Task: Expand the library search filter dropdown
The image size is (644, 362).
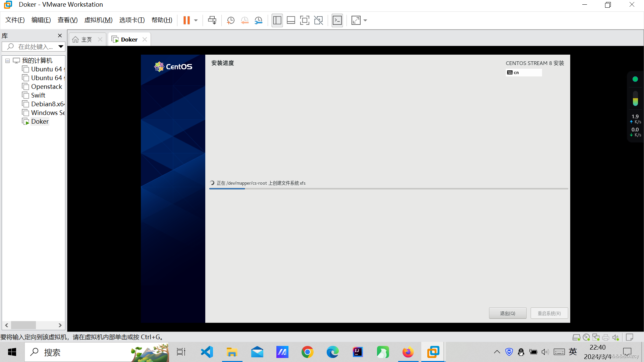Action: 61,47
